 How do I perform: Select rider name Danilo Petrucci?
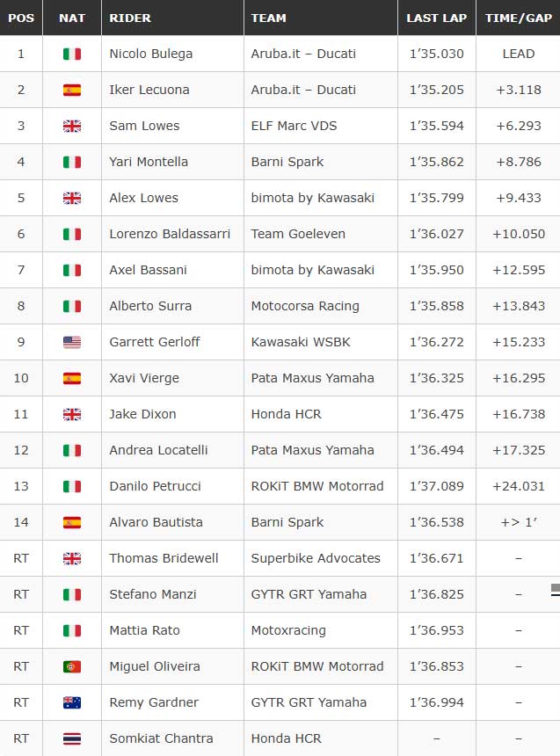coord(155,486)
